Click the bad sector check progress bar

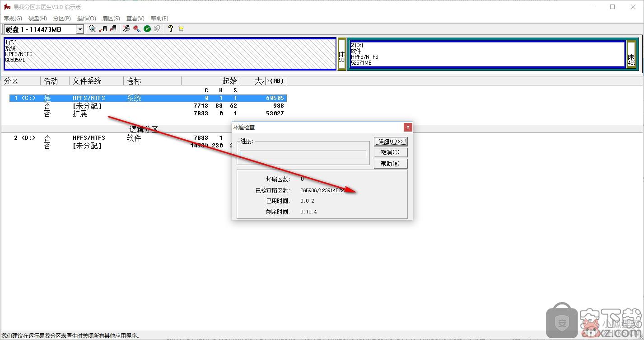point(303,154)
